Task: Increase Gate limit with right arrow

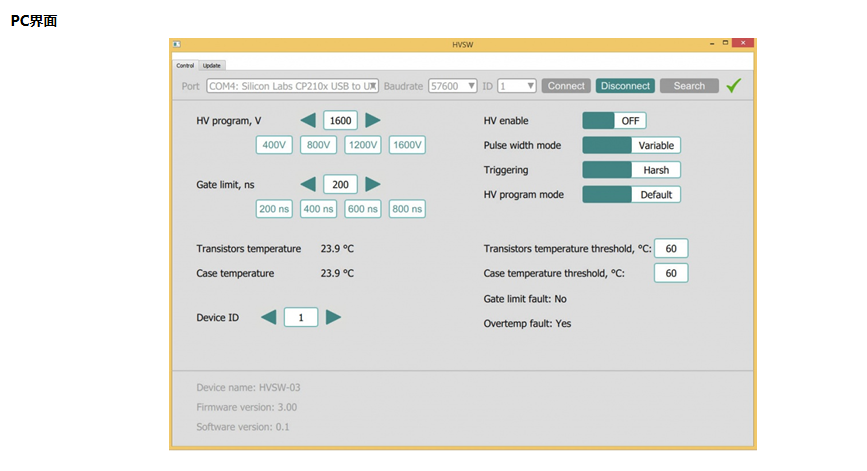Action: click(x=373, y=184)
